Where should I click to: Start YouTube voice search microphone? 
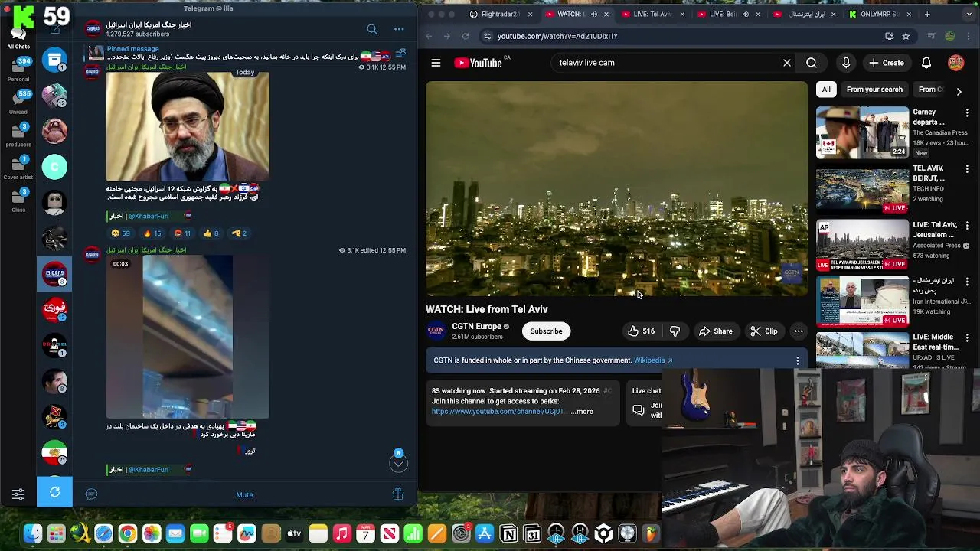[x=846, y=63]
